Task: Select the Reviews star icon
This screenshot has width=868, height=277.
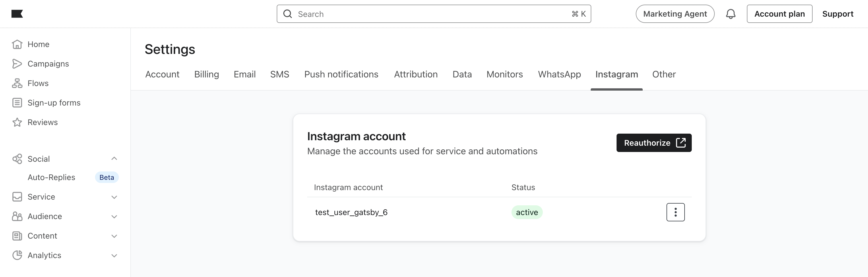Action: pos(18,122)
